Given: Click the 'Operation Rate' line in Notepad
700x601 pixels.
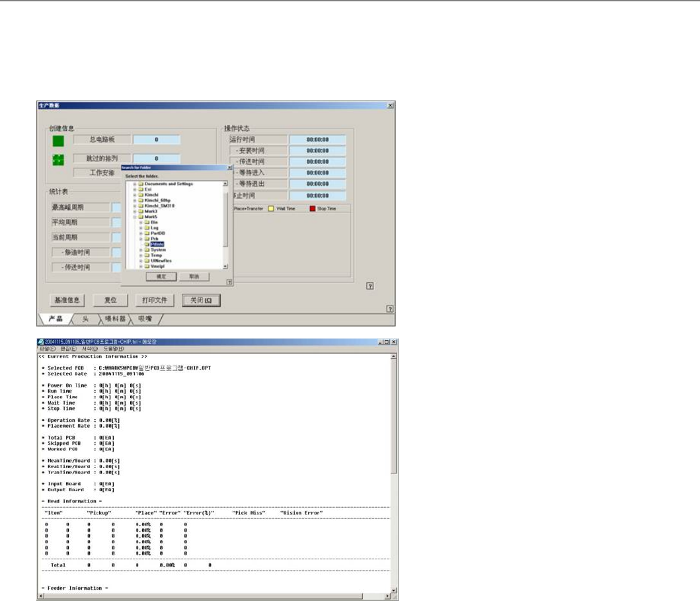Looking at the screenshot, I should click(x=81, y=421).
